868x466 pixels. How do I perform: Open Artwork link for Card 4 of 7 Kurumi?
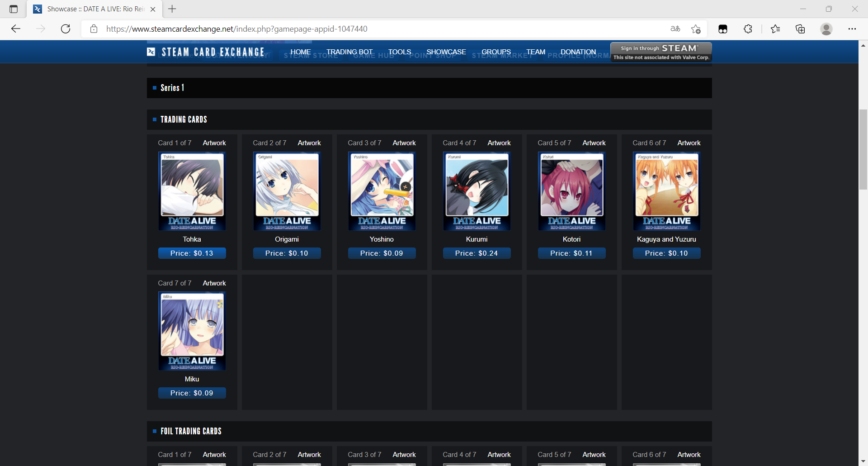click(x=499, y=143)
